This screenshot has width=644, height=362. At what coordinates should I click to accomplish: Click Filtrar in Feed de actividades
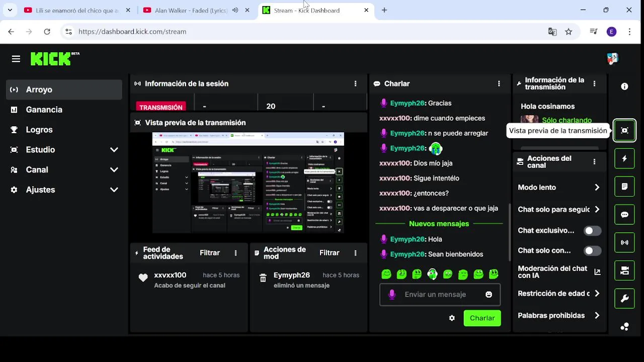[x=210, y=253]
